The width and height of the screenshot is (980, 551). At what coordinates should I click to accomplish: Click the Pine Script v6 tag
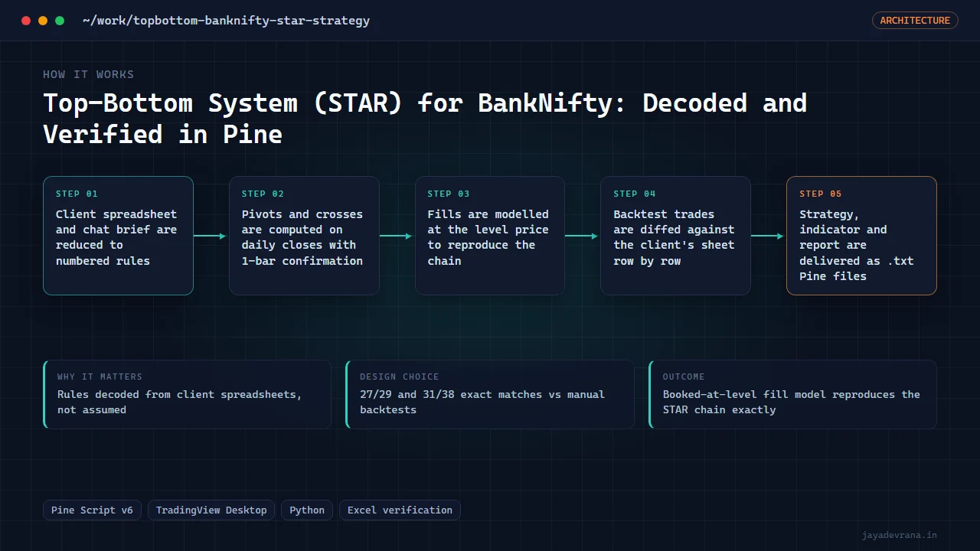[92, 510]
